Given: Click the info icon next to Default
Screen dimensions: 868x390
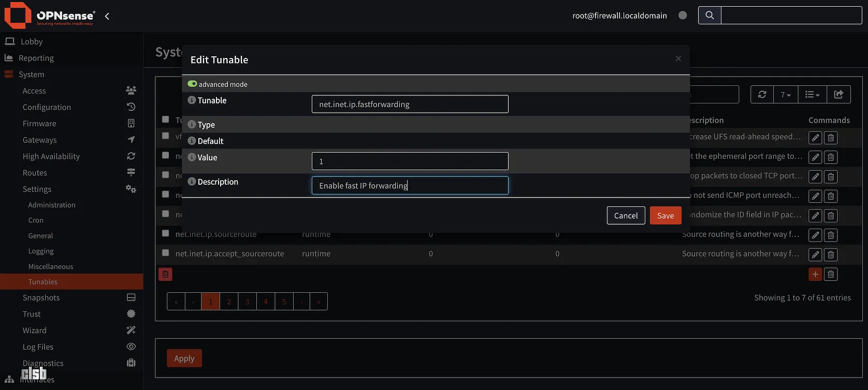Looking at the screenshot, I should 192,141.
